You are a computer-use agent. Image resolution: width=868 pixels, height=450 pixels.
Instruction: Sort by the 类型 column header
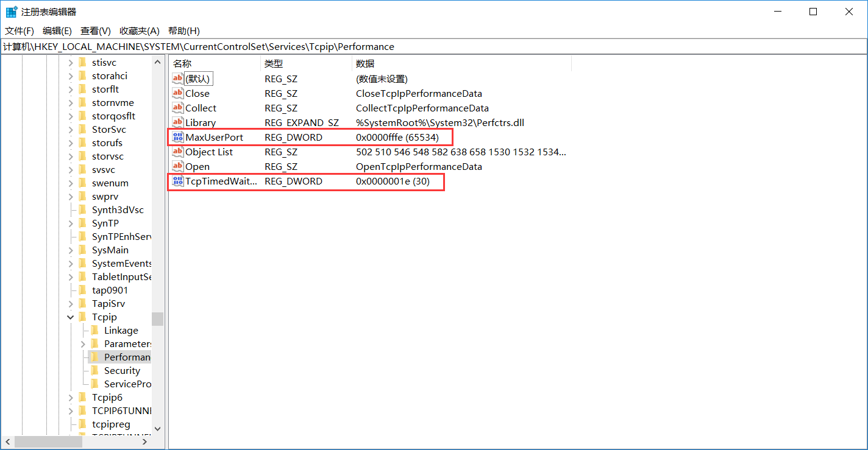pos(306,63)
